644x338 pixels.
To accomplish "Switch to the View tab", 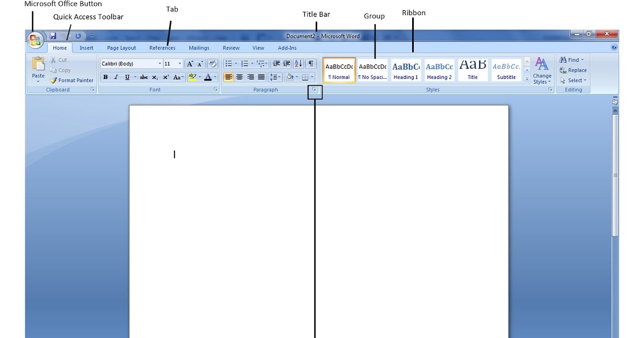I will [258, 48].
